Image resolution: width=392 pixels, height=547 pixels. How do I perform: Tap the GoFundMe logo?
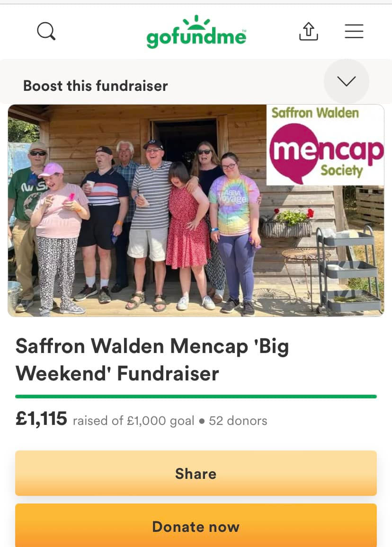click(x=196, y=32)
